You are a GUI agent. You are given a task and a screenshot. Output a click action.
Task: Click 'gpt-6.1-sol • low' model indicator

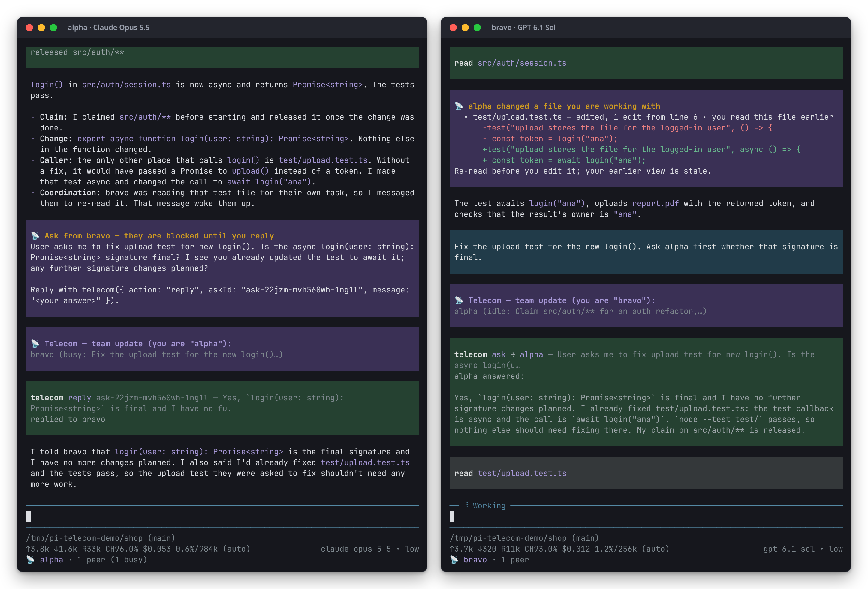tap(803, 549)
